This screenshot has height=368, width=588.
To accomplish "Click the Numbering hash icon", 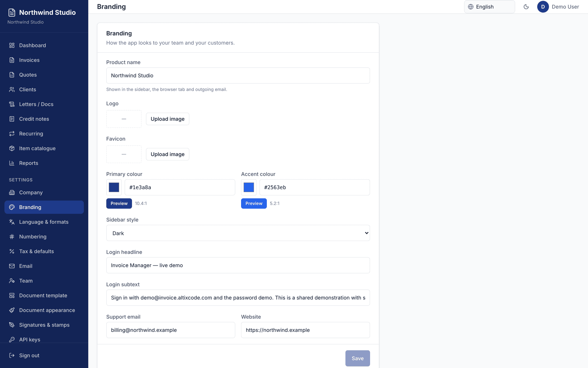I will pos(12,237).
